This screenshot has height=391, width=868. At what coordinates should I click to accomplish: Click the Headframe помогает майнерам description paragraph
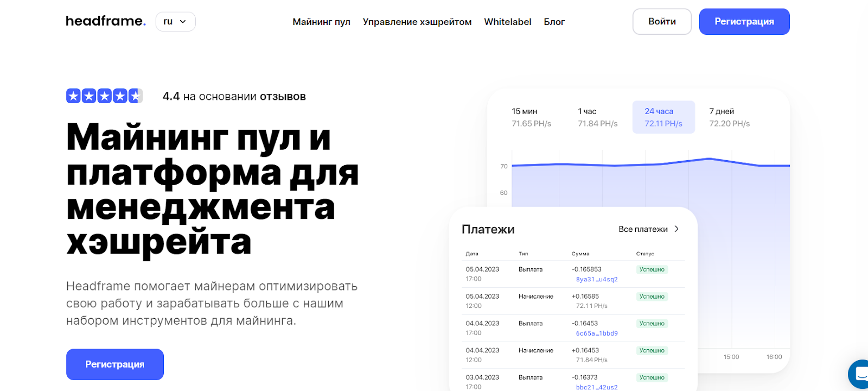coord(212,304)
